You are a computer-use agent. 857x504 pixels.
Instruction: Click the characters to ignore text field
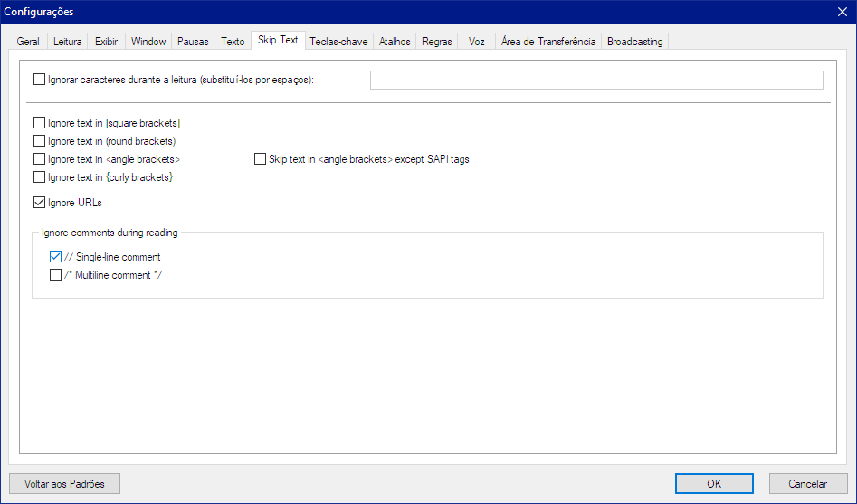click(x=596, y=81)
